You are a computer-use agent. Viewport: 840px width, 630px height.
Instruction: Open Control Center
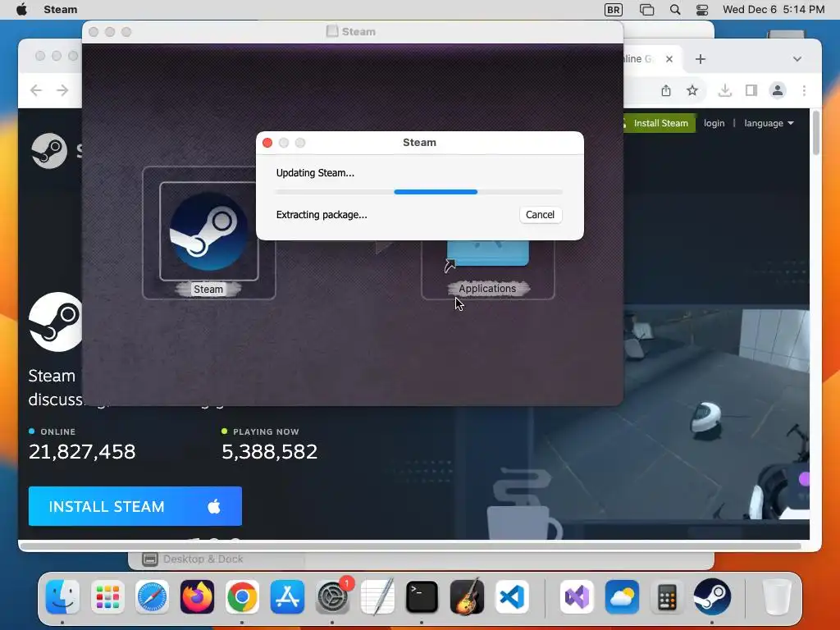tap(702, 10)
